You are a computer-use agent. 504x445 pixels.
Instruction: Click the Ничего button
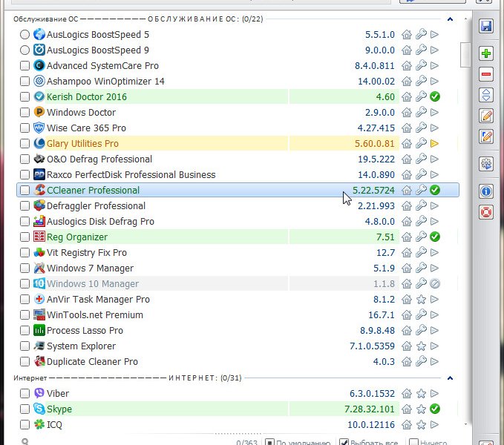point(428,443)
